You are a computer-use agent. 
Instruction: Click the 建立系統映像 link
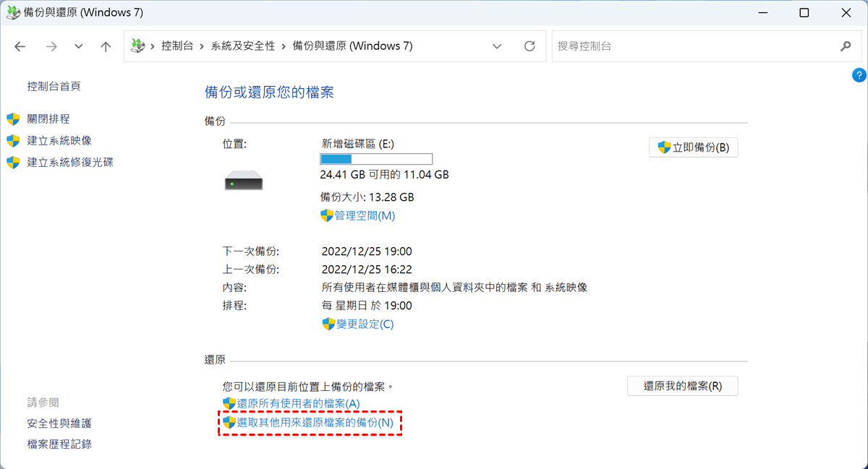click(59, 140)
